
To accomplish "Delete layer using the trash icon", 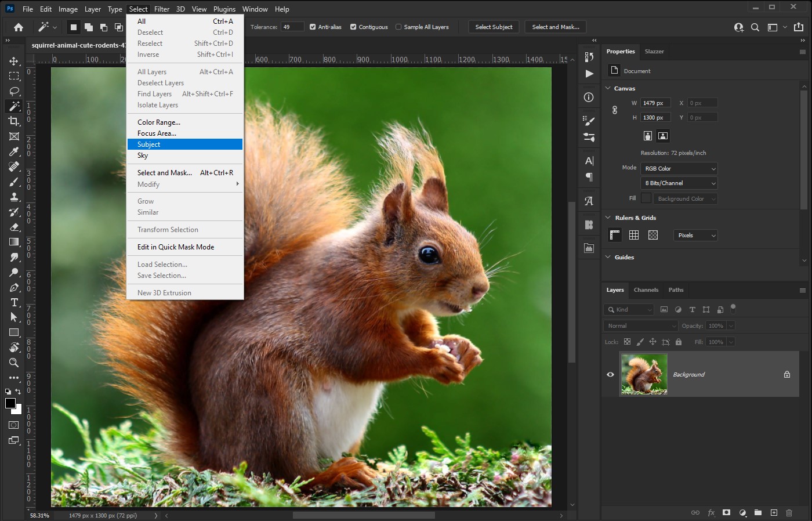I will (789, 513).
